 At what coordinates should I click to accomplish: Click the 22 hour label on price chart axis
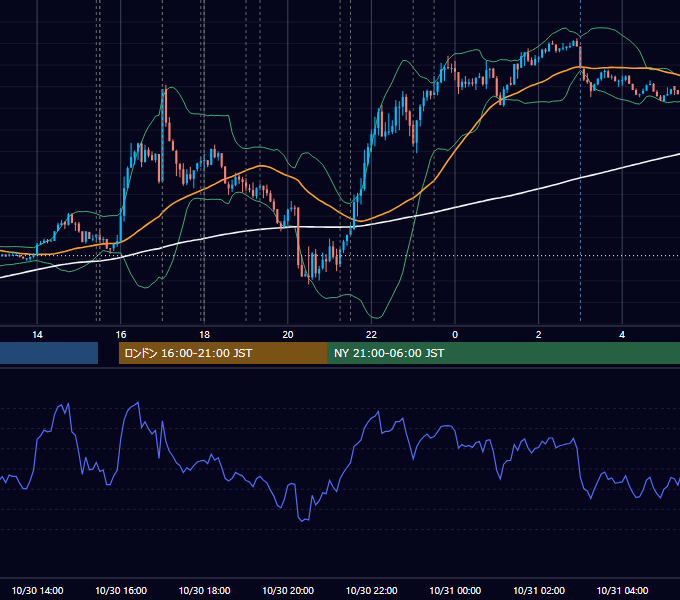(371, 335)
